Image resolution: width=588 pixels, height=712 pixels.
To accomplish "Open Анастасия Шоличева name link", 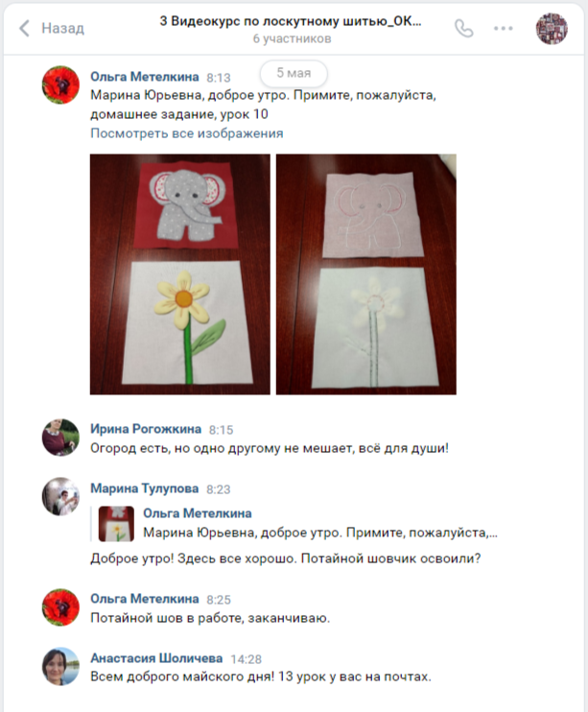I will pos(156,658).
